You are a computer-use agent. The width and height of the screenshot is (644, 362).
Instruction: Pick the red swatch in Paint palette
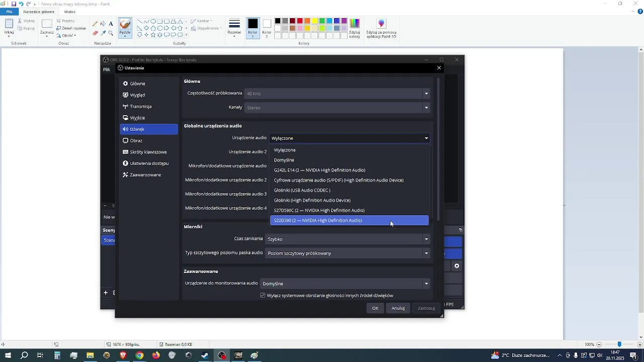(300, 21)
